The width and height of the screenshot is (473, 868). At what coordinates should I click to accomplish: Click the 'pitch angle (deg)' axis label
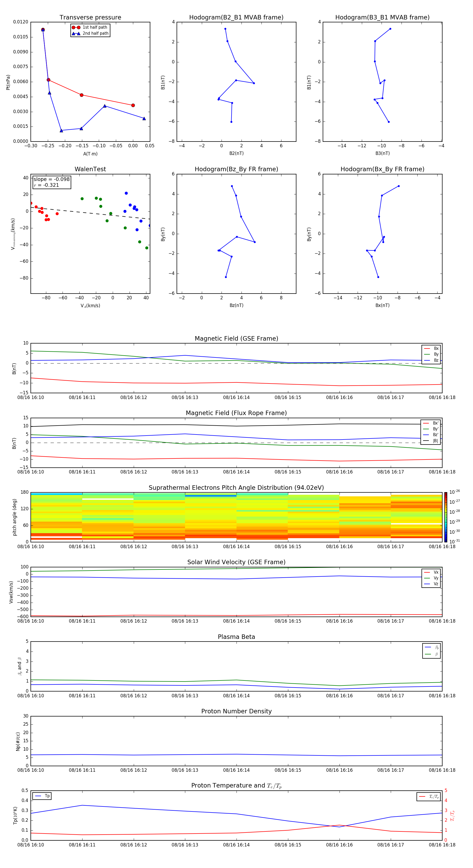tap(14, 517)
